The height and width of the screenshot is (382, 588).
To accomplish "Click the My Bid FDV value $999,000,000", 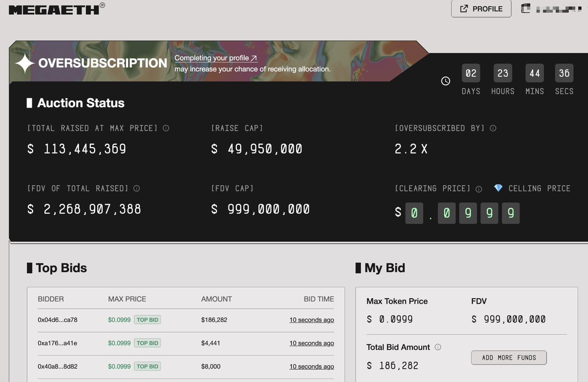I will [x=509, y=319].
